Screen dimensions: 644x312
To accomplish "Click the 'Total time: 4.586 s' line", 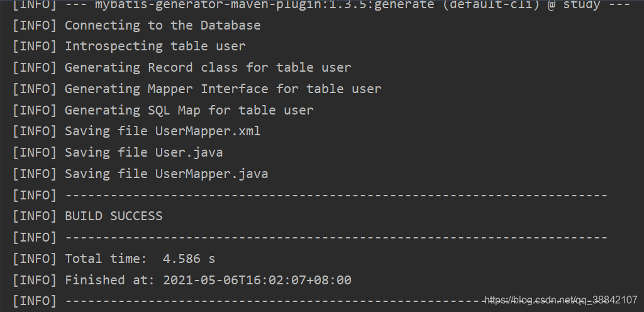I will click(140, 259).
